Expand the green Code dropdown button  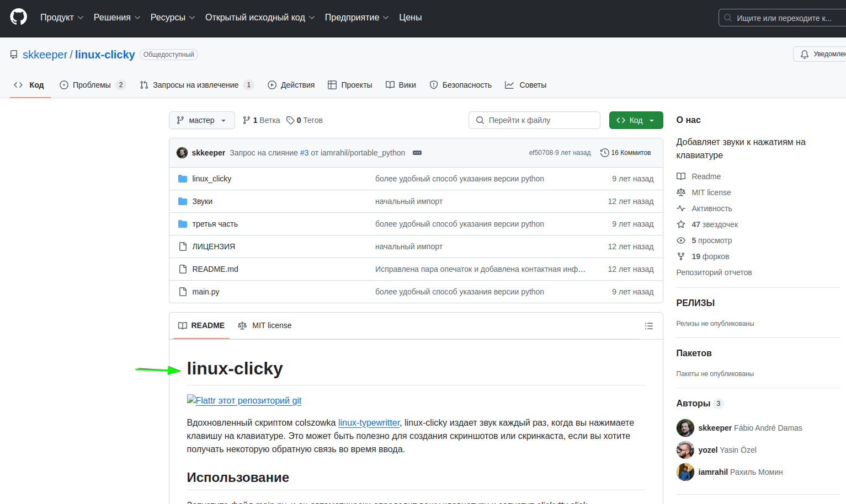(636, 120)
